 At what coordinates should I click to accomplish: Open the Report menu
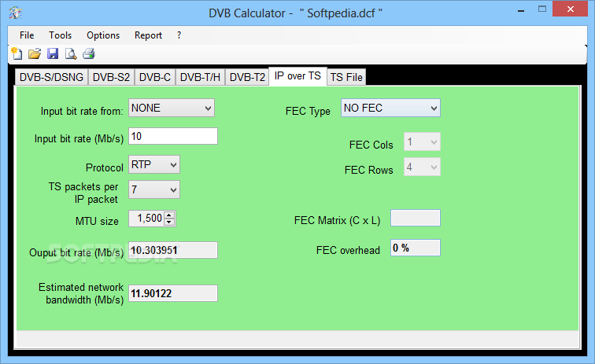point(148,35)
